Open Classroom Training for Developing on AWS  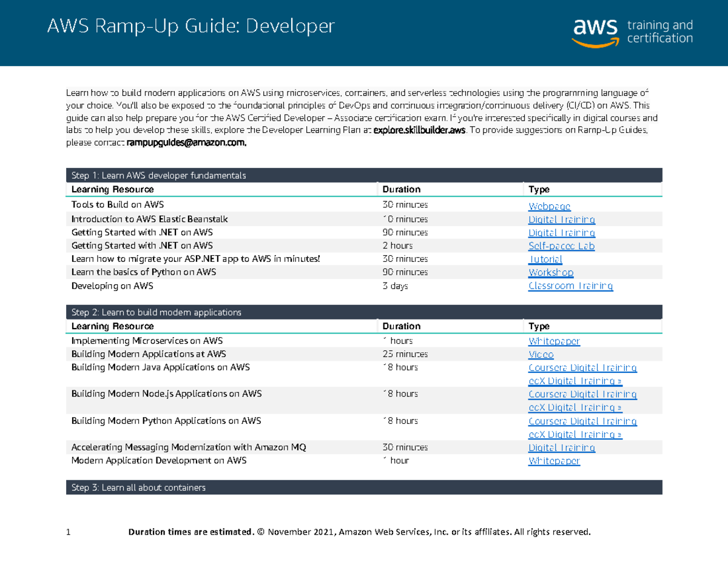pos(570,286)
